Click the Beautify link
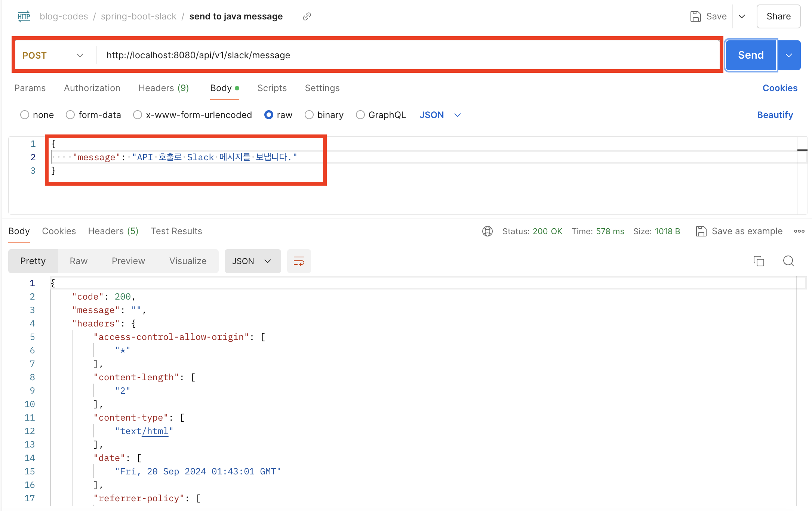This screenshot has width=812, height=511. [775, 115]
